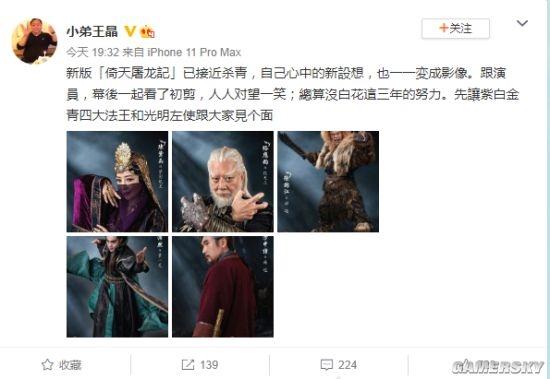Open the red robed man poster
The width and height of the screenshot is (550, 379).
pyautogui.click(x=223, y=287)
